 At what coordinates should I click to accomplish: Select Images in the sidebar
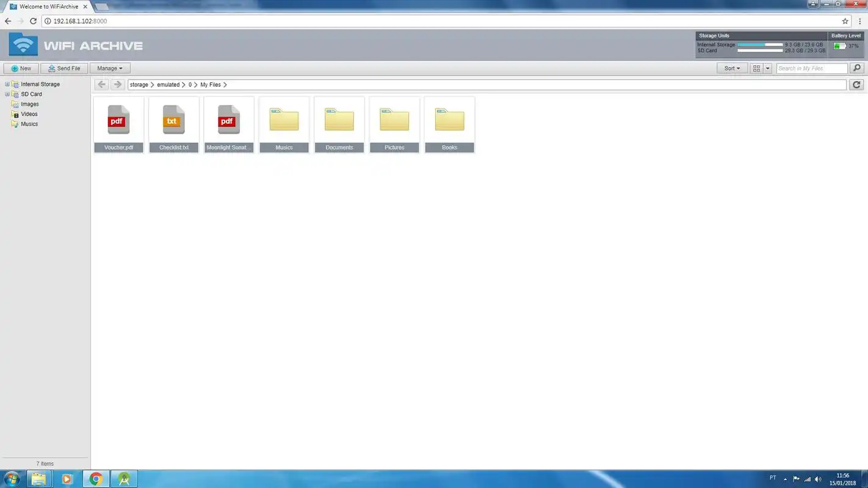(30, 104)
